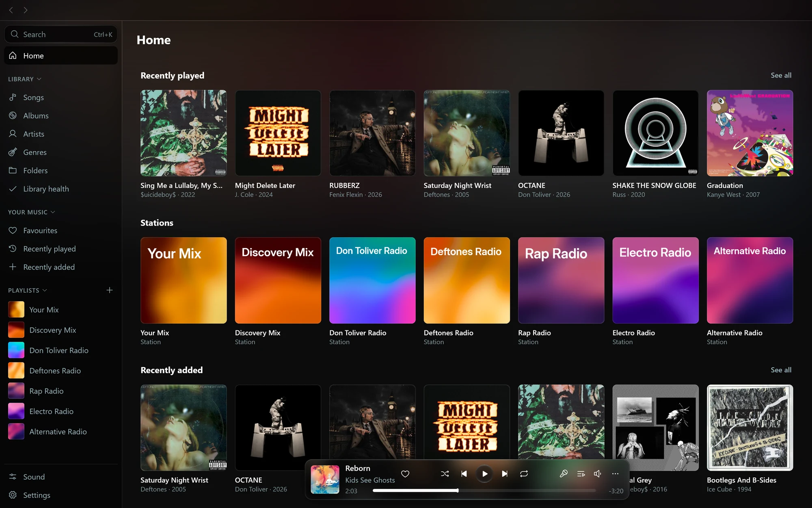Open the Don Toliver Radio playlist in sidebar

[61, 350]
